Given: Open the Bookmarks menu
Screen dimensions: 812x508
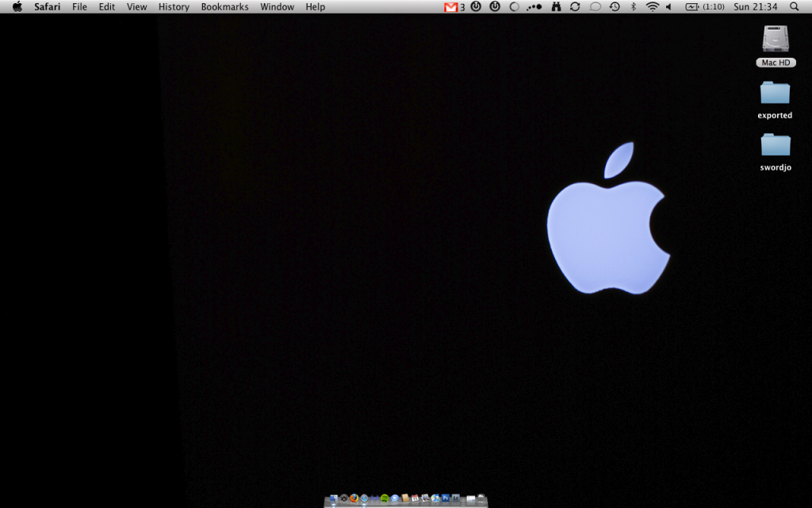Looking at the screenshot, I should point(224,6).
